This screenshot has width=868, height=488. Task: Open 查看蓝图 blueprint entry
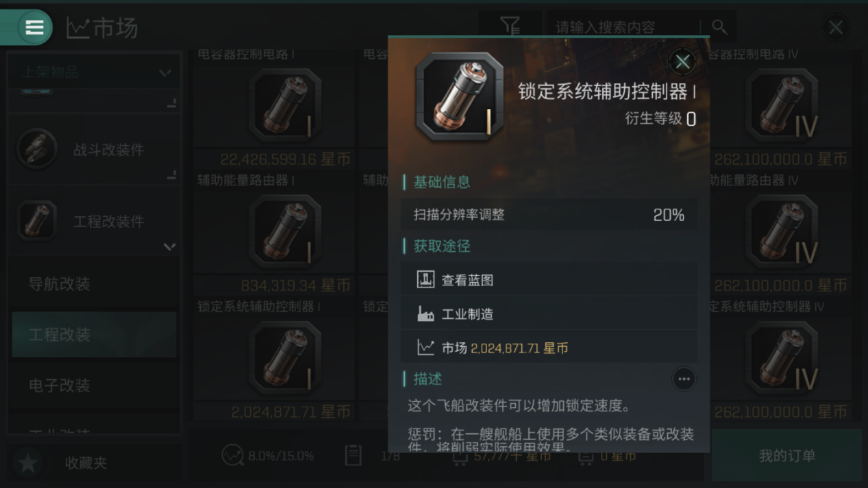pyautogui.click(x=549, y=279)
